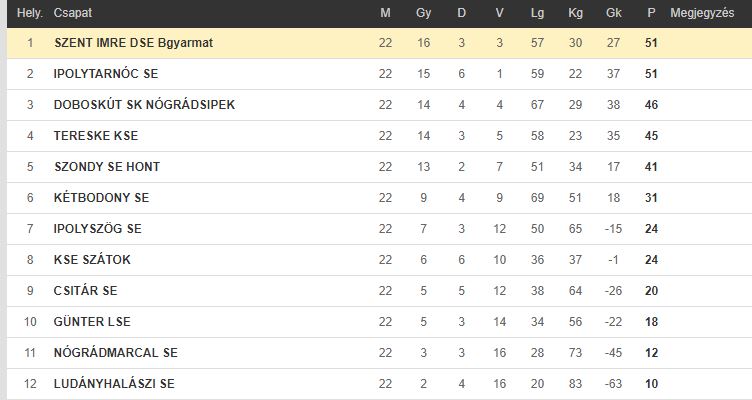Viewport: 752px width, 400px height.
Task: Select IPOLYSZÖG SE in the standings
Action: click(98, 229)
